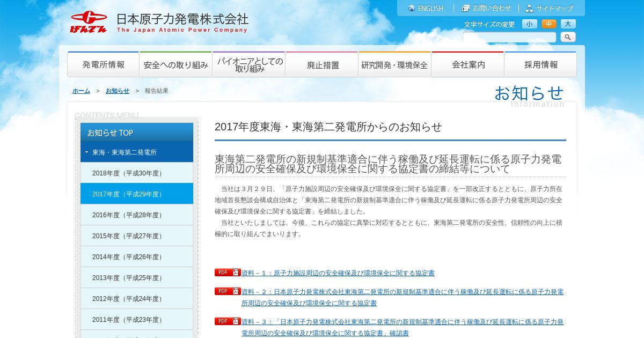
Task: Open PDF icon for 資料-2
Action: 228,291
